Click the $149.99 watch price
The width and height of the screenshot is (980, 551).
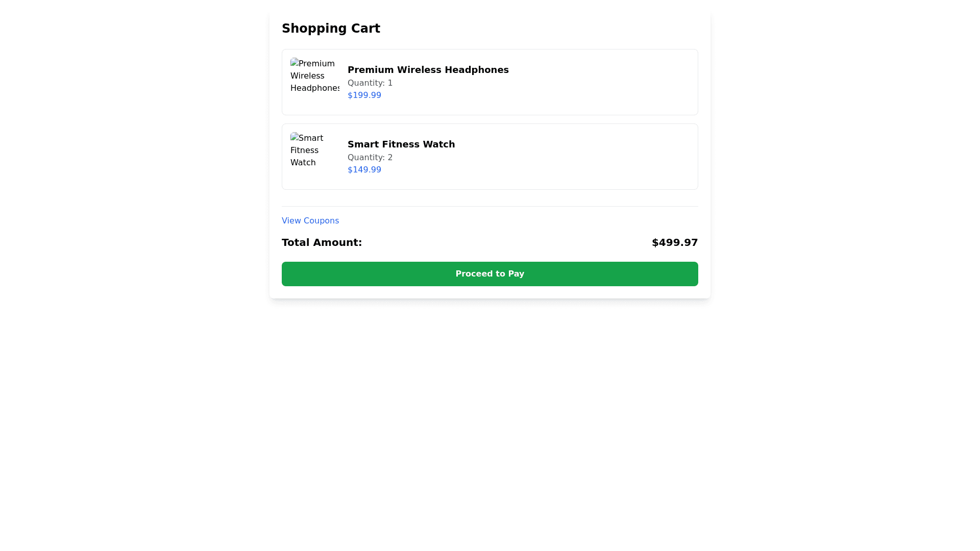pos(364,170)
